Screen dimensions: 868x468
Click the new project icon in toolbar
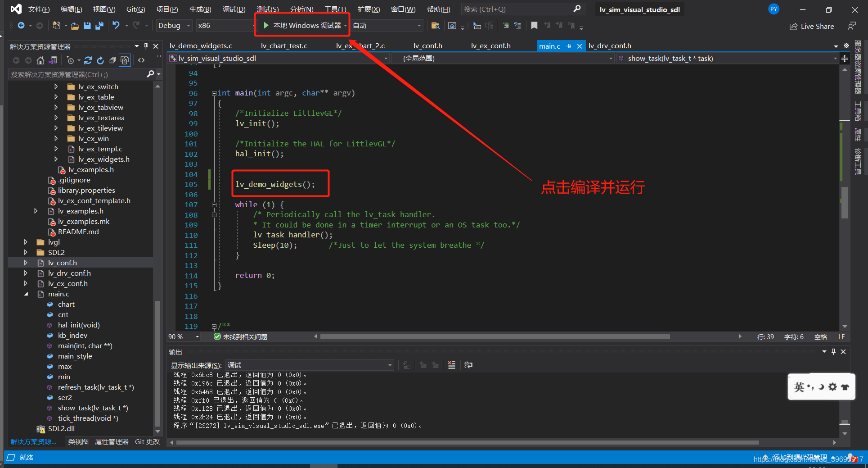[56, 26]
